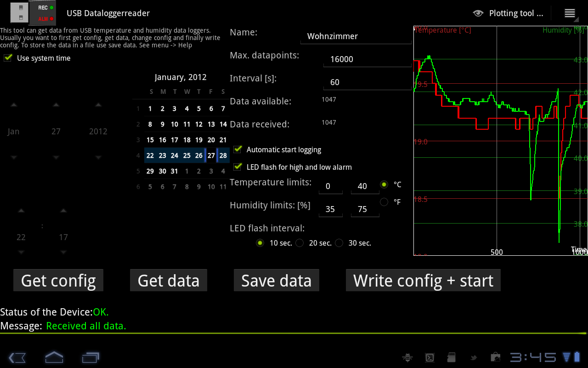Choose 20 sec. LED flash interval

coord(300,243)
